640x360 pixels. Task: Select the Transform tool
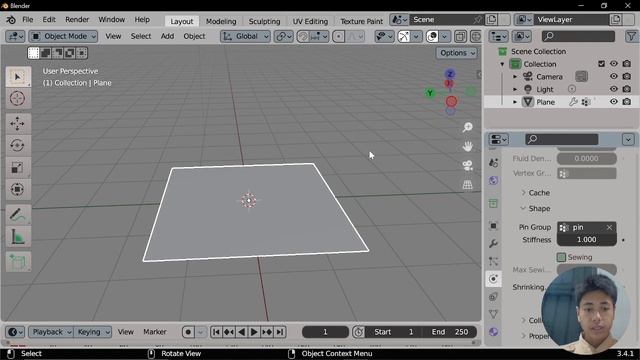click(x=18, y=189)
